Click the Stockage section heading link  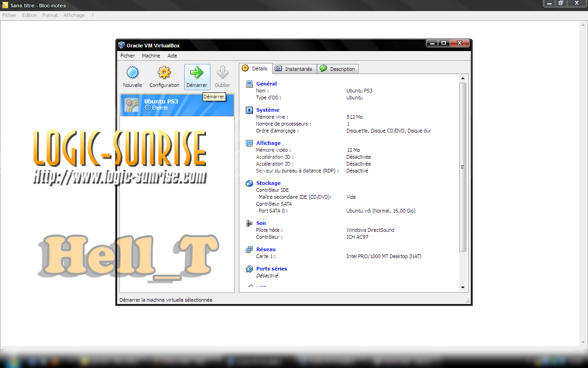(x=268, y=183)
